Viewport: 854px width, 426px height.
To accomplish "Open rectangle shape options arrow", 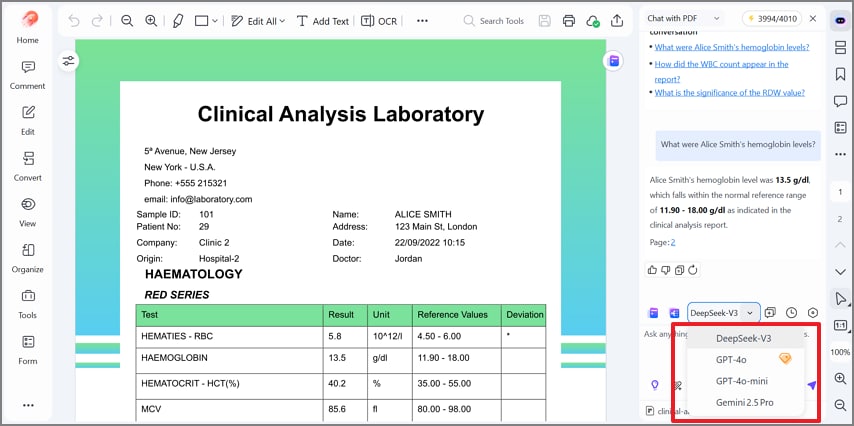I will click(x=215, y=21).
